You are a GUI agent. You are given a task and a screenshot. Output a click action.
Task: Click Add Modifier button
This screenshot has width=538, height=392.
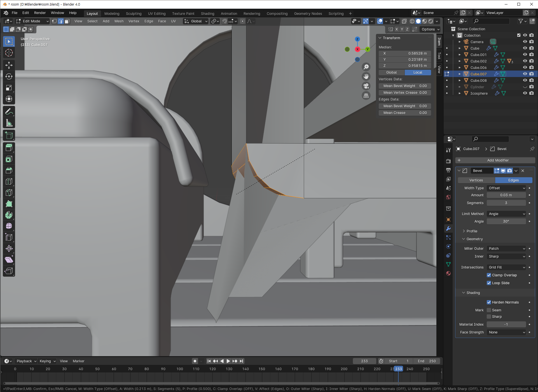click(x=495, y=160)
